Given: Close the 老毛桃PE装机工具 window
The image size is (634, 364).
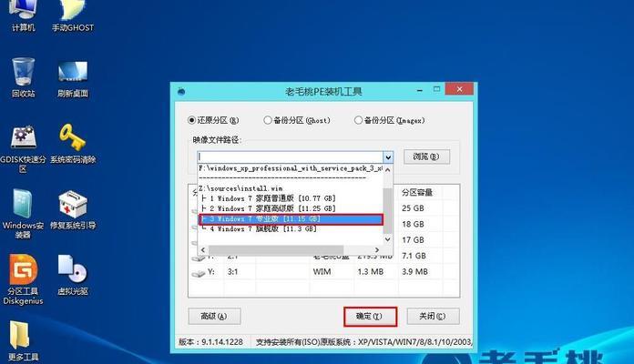Looking at the screenshot, I should point(459,89).
